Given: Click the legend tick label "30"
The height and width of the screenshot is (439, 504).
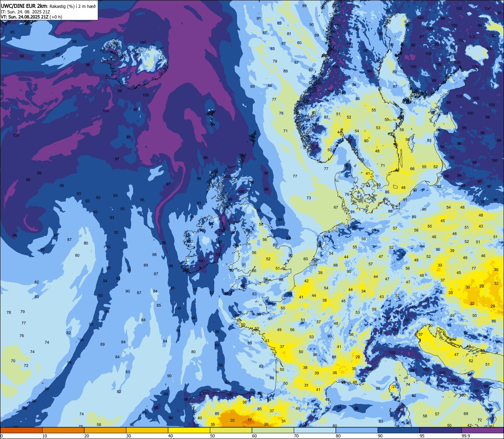Looking at the screenshot, I should pos(128,436).
